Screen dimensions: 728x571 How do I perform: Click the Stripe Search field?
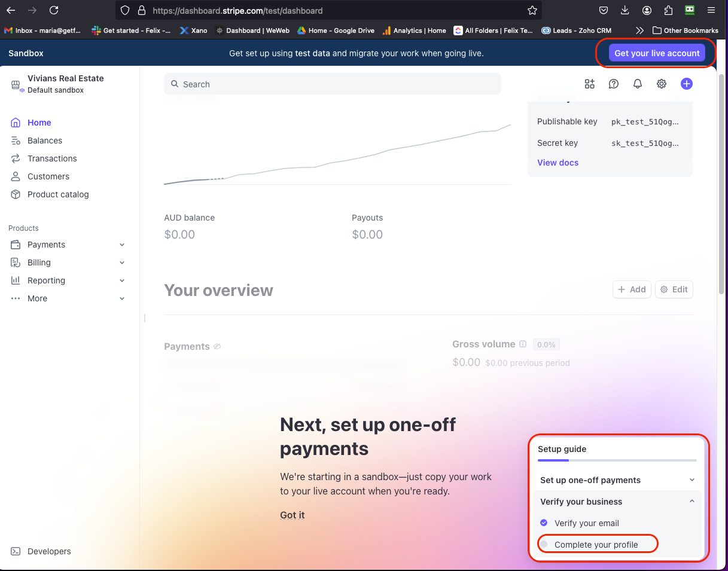pyautogui.click(x=333, y=84)
